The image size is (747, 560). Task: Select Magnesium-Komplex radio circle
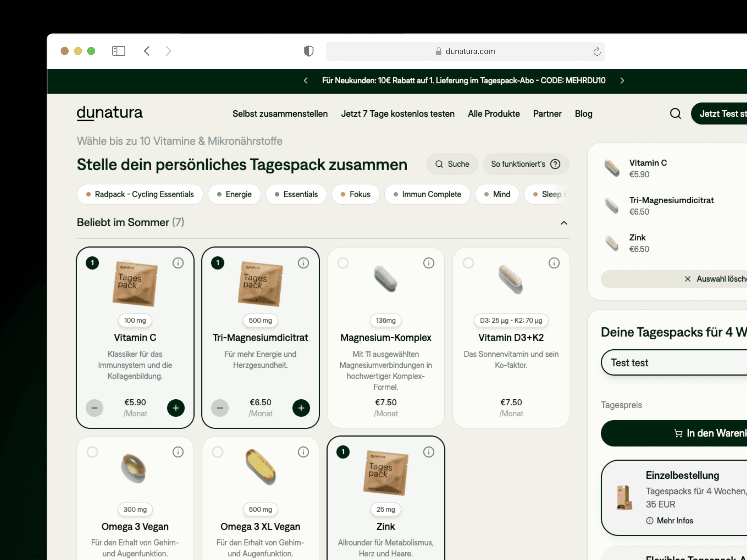(343, 263)
